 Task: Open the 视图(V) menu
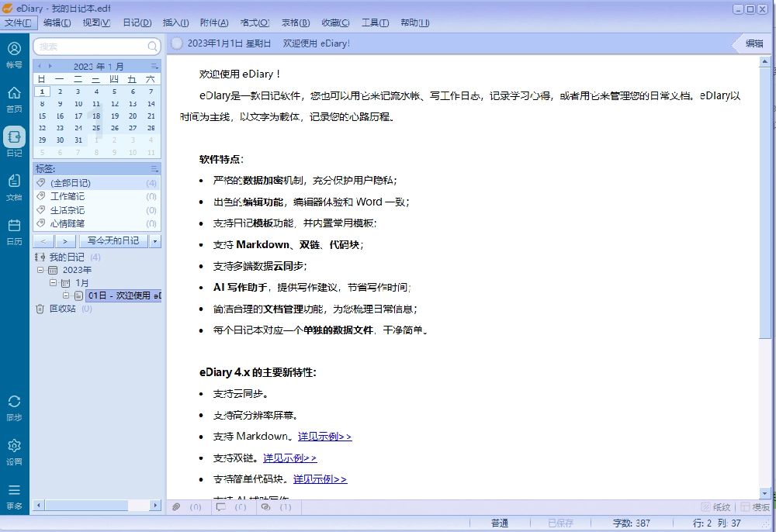click(96, 22)
